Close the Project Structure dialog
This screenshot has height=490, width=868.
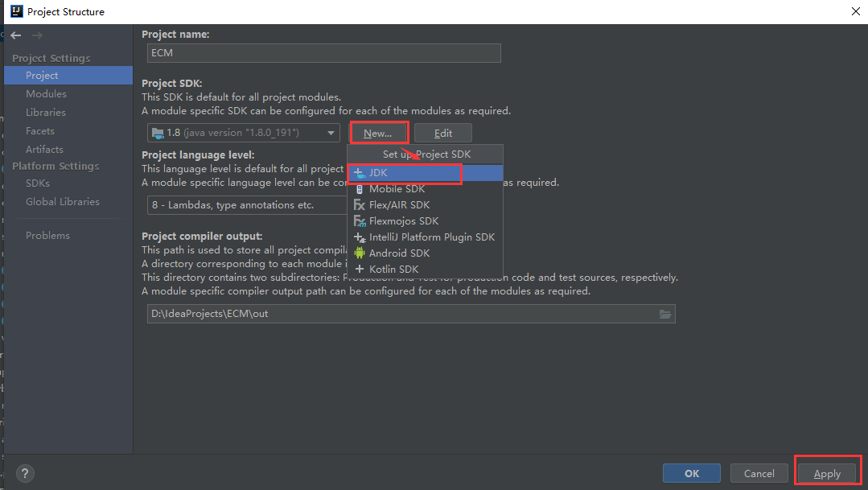855,11
